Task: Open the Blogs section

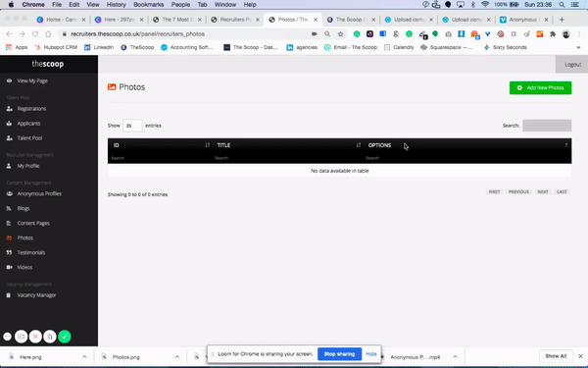Action: click(24, 208)
